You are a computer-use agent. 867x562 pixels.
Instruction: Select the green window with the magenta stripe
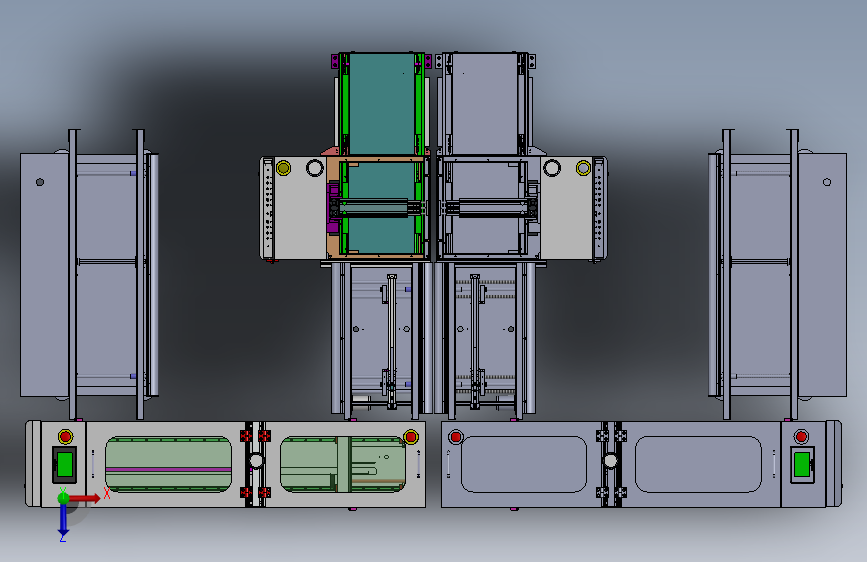pos(168,464)
